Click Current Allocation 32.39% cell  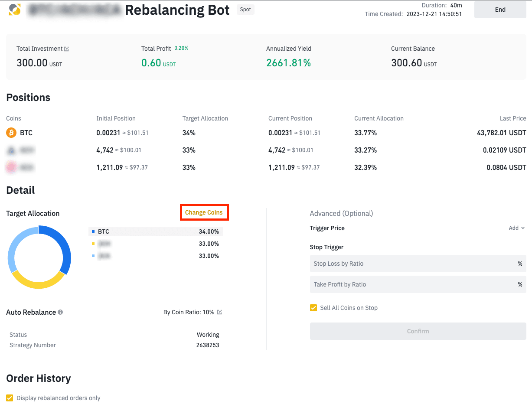(366, 167)
